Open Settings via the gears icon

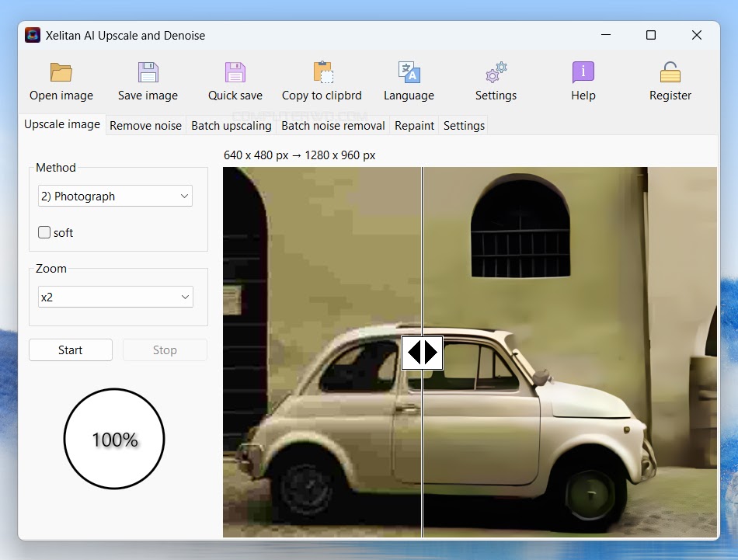[x=496, y=72]
